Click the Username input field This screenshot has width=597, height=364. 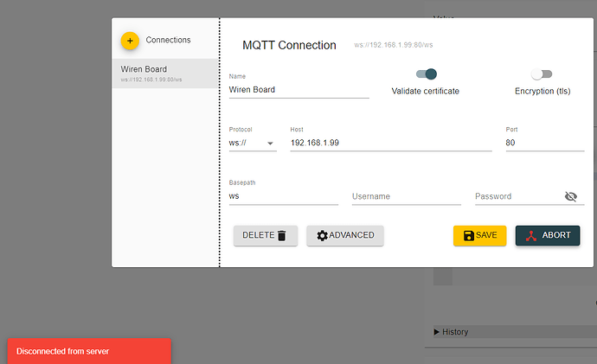click(x=406, y=196)
